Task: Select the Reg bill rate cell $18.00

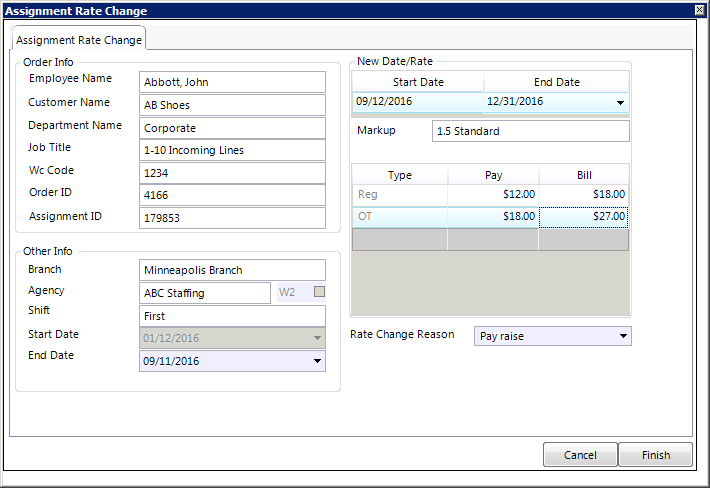Action: coord(584,194)
